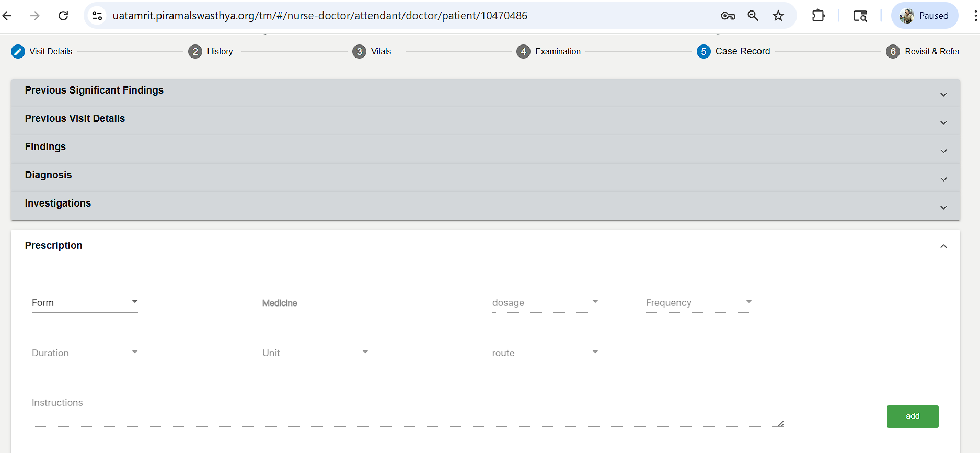
Task: Click into the Medicine input field
Action: 370,303
